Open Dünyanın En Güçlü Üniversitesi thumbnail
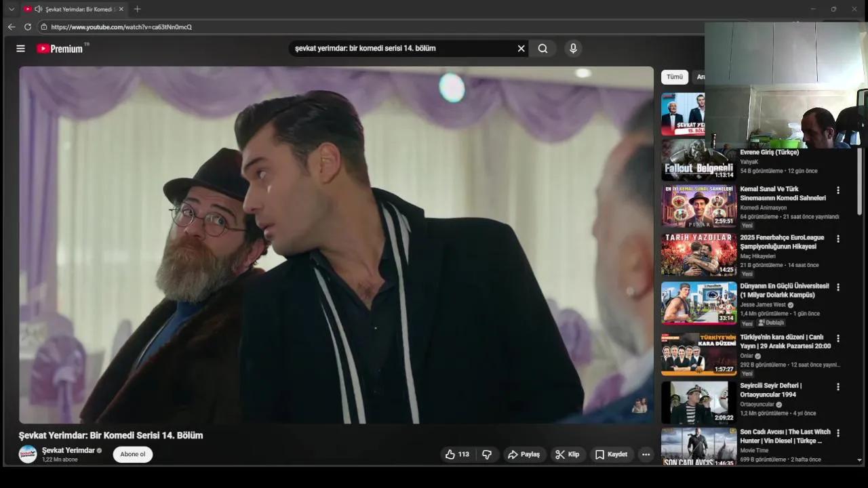This screenshot has width=868, height=488. point(698,303)
